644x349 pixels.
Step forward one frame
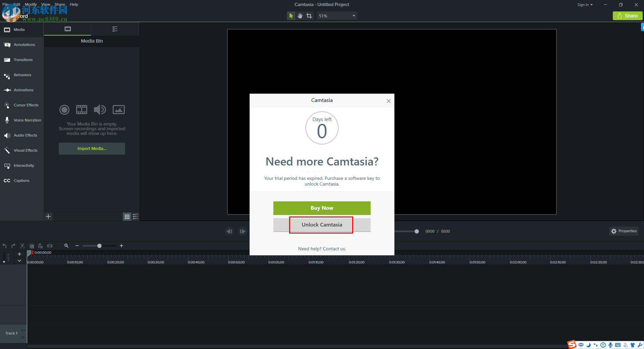click(243, 231)
